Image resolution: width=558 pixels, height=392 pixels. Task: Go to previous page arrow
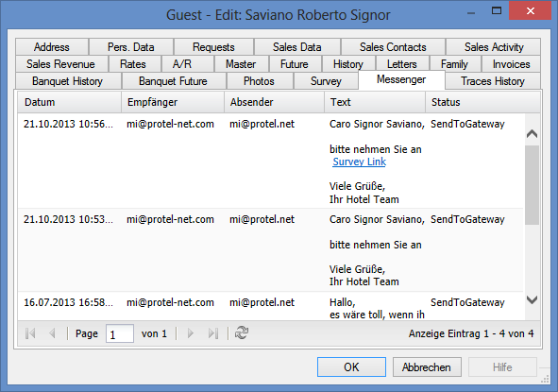click(52, 333)
